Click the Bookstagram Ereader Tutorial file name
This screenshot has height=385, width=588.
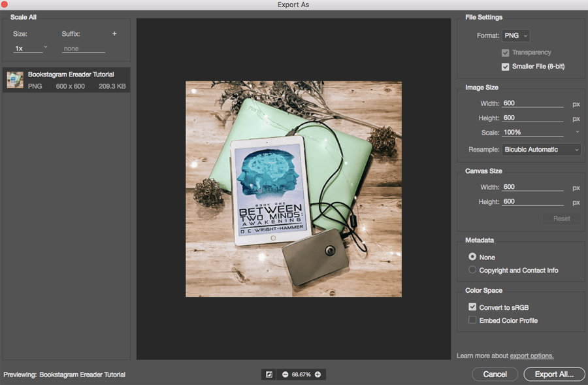click(71, 75)
